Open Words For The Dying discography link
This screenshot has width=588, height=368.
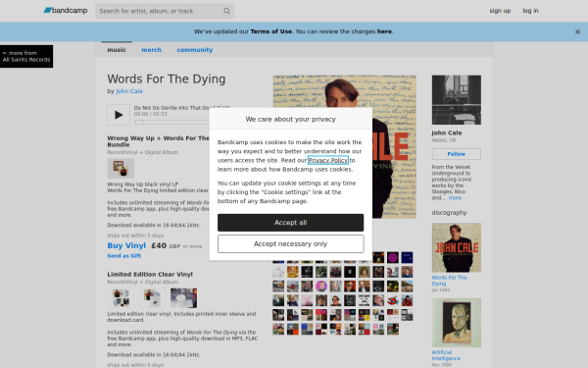coord(449,281)
